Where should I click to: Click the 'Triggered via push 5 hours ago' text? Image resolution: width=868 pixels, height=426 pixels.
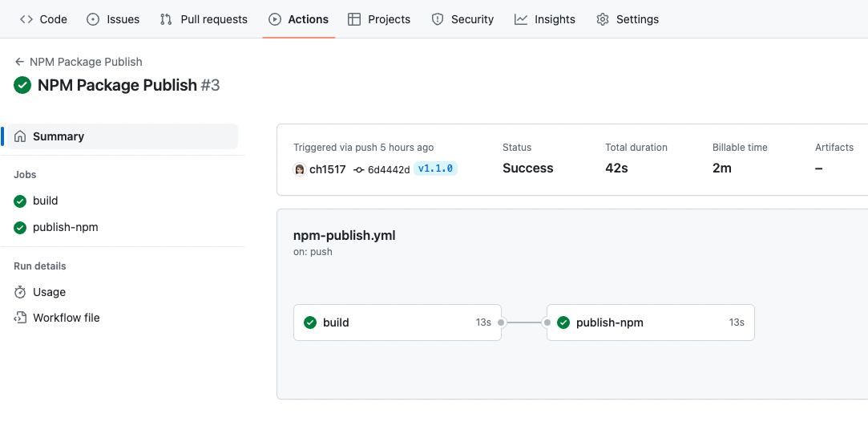click(x=364, y=148)
